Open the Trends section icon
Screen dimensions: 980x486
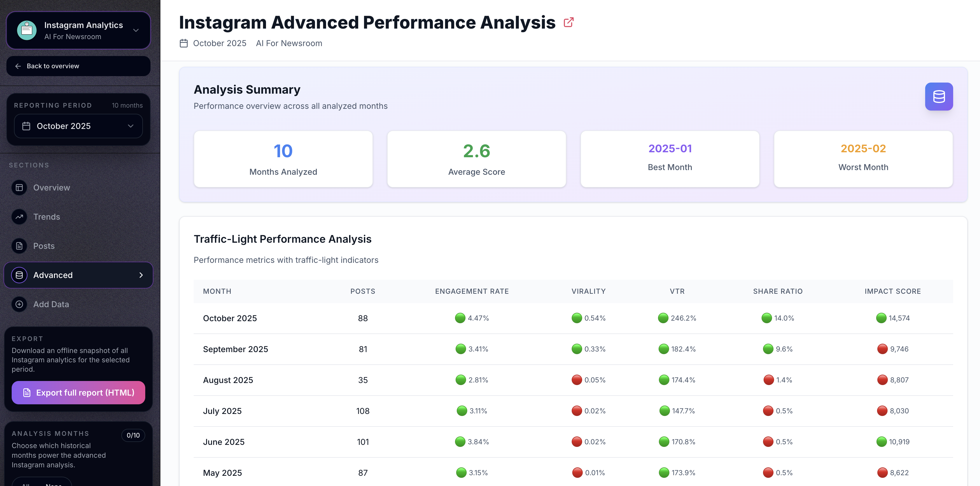coord(19,216)
